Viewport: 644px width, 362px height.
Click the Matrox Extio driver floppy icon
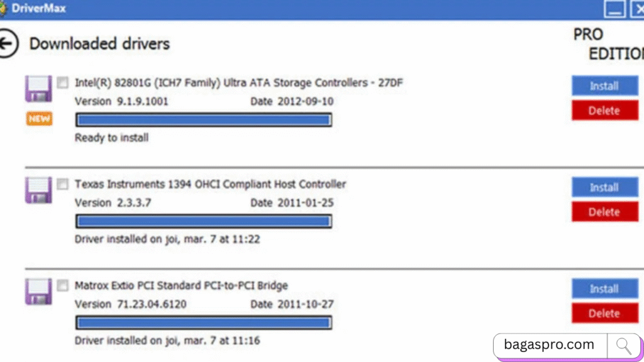38,292
